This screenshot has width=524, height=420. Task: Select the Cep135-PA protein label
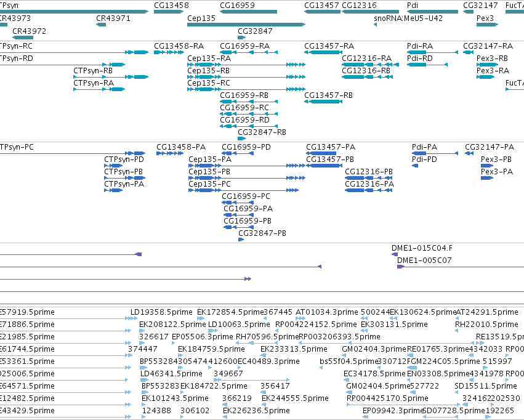coord(210,160)
